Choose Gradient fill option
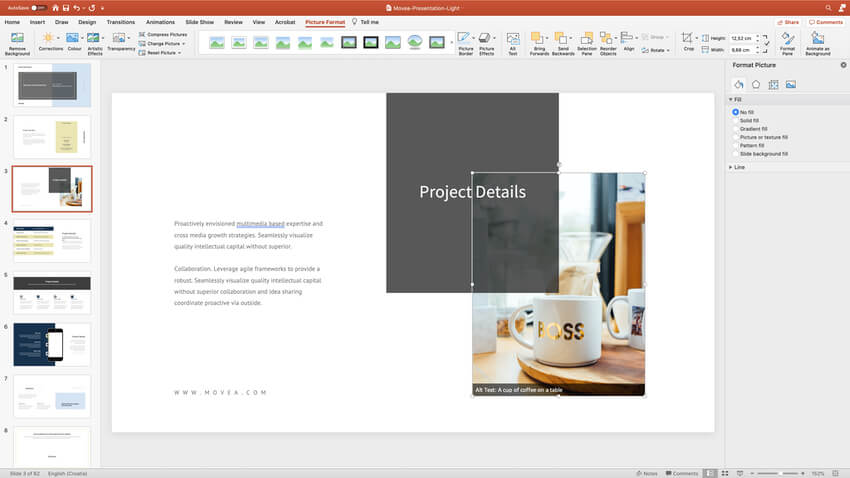 click(x=737, y=129)
